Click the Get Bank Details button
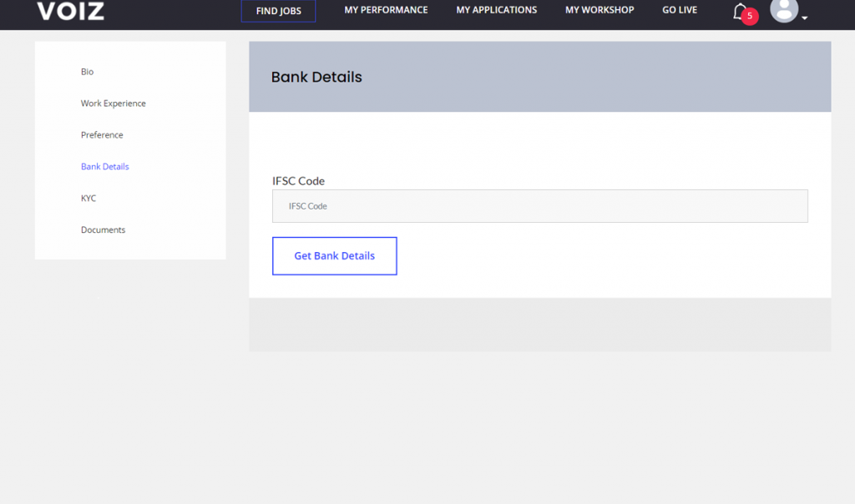The image size is (855, 504). pyautogui.click(x=335, y=256)
